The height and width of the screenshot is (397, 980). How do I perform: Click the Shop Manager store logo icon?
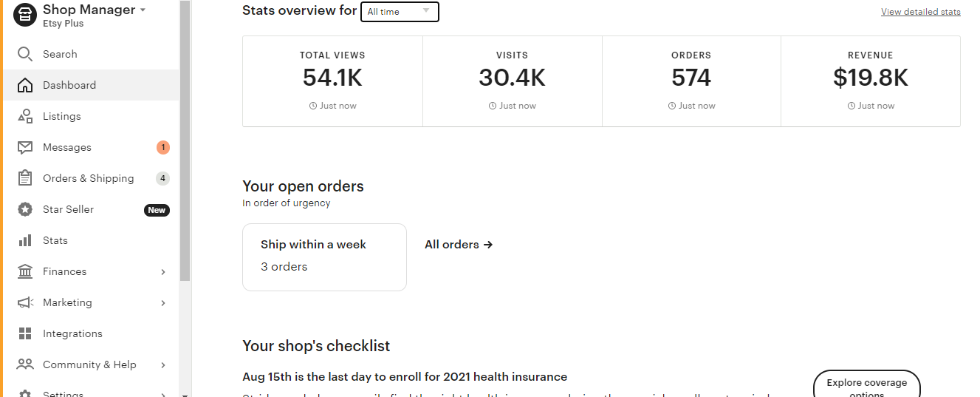pos(25,15)
